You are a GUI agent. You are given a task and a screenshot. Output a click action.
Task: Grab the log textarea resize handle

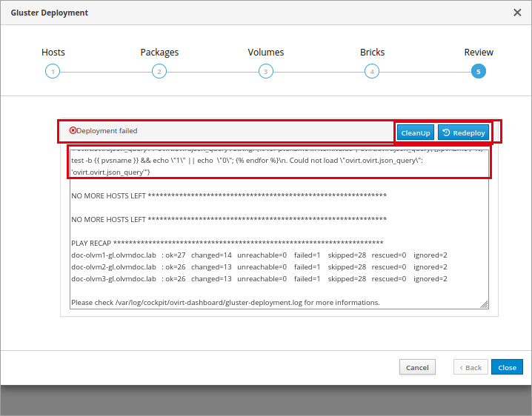[485, 304]
